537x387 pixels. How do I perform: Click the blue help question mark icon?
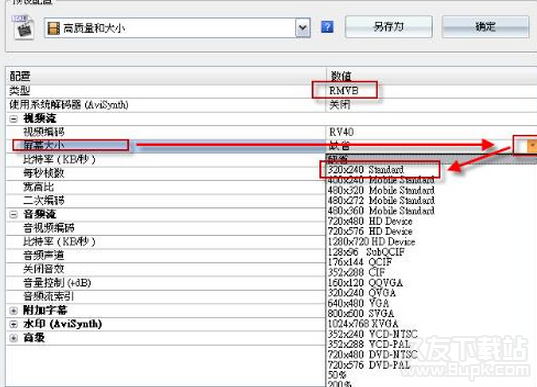point(327,27)
